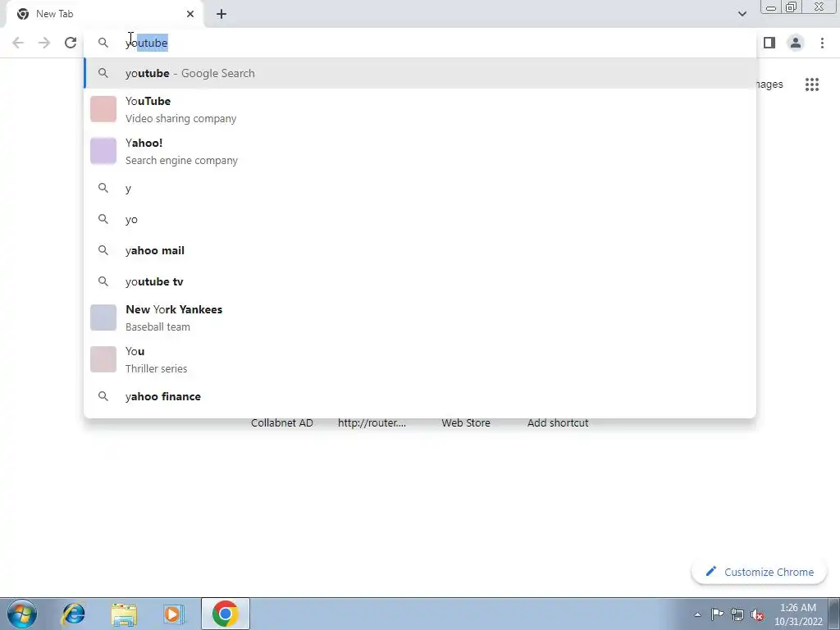Open the taskbar clock 1:26 AM
Viewport: 840px width, 630px height.
point(798,614)
